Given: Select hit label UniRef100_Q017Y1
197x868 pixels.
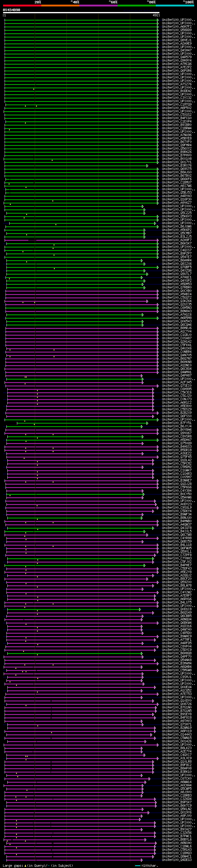Looking at the screenshot, I should click(x=177, y=162).
